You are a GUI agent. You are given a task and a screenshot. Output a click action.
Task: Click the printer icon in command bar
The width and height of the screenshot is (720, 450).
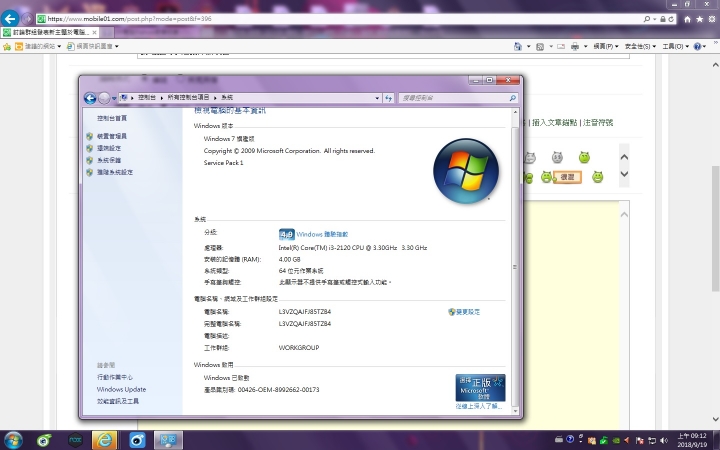click(x=575, y=46)
